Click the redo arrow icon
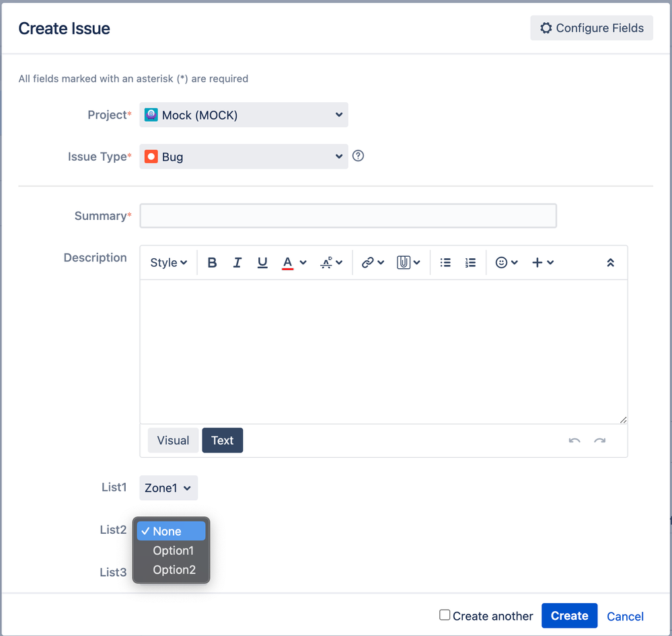The height and width of the screenshot is (636, 672). tap(599, 440)
